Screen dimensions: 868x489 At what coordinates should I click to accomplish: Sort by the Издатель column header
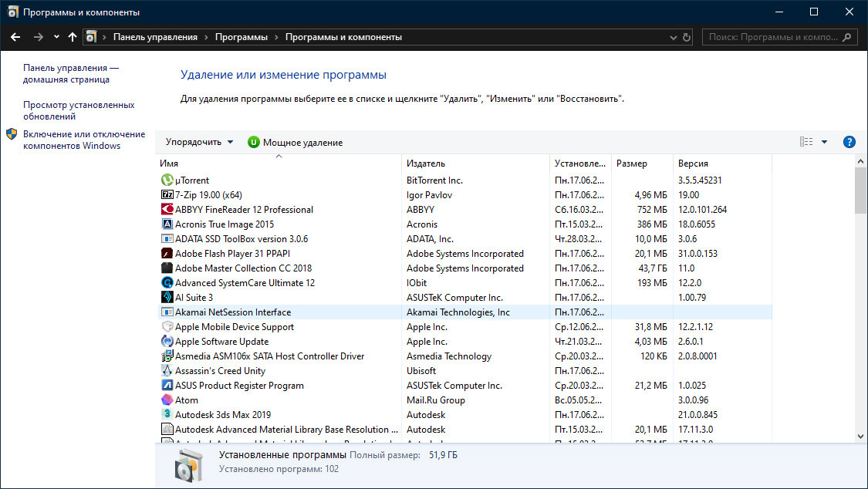point(475,164)
